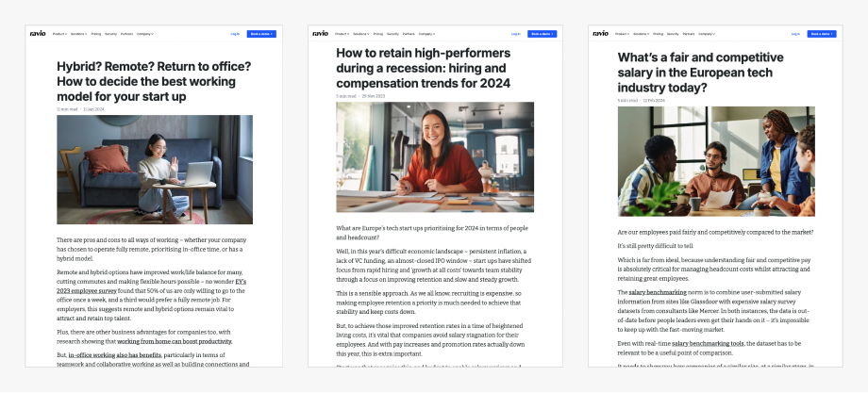868x393 pixels.
Task: Open the 'in-office working also has benefits' link
Action: (115, 355)
